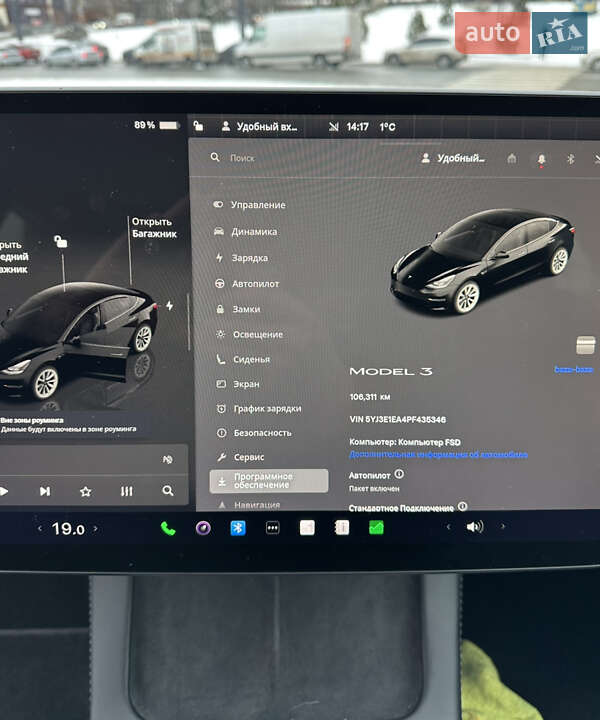Tap the VIN 5YJ3E1EA4PF435346 text
The width and height of the screenshot is (600, 720).
[x=397, y=419]
